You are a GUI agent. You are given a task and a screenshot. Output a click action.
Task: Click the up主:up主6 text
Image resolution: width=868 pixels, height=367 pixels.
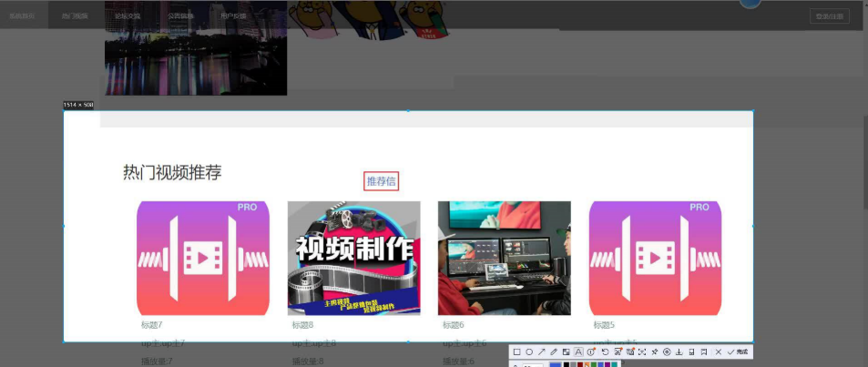(x=465, y=343)
